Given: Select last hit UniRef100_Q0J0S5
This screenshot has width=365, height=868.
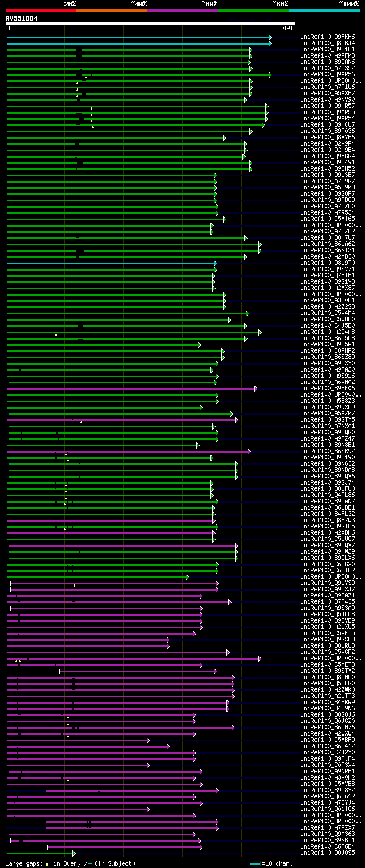Looking at the screenshot, I should (327, 853).
